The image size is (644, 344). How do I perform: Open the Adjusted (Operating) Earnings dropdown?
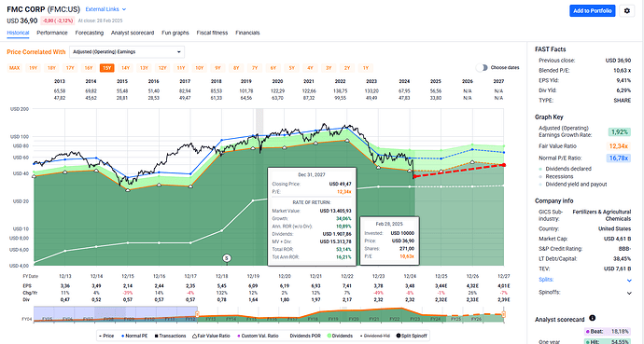127,52
